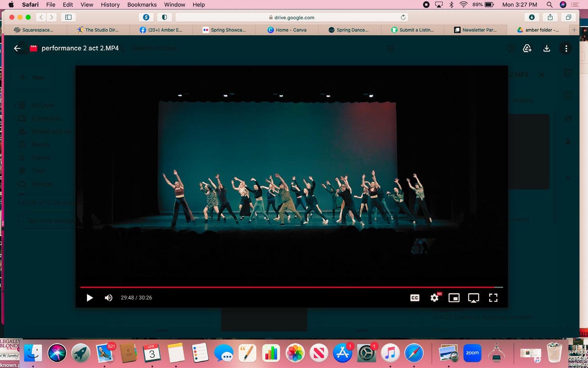
Task: Open Mail with 521 unread badge
Action: [105, 354]
